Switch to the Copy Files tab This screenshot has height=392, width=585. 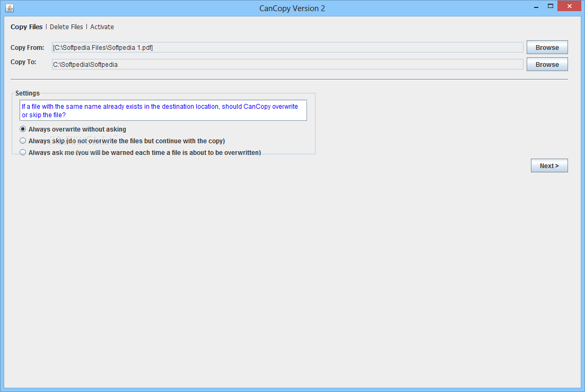[x=27, y=27]
